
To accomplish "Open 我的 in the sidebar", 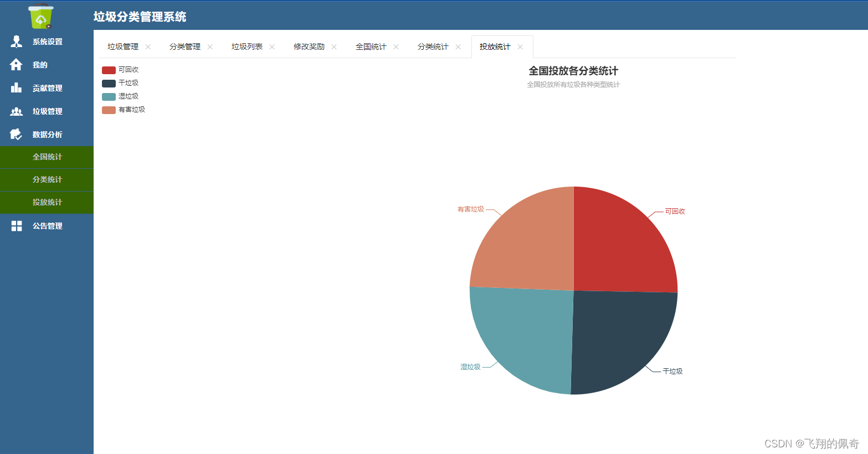I will 47,65.
